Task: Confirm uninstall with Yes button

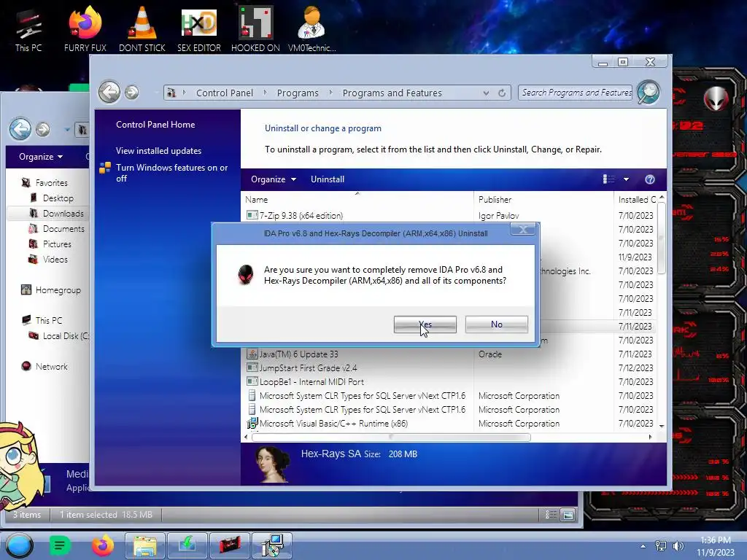Action: click(425, 324)
